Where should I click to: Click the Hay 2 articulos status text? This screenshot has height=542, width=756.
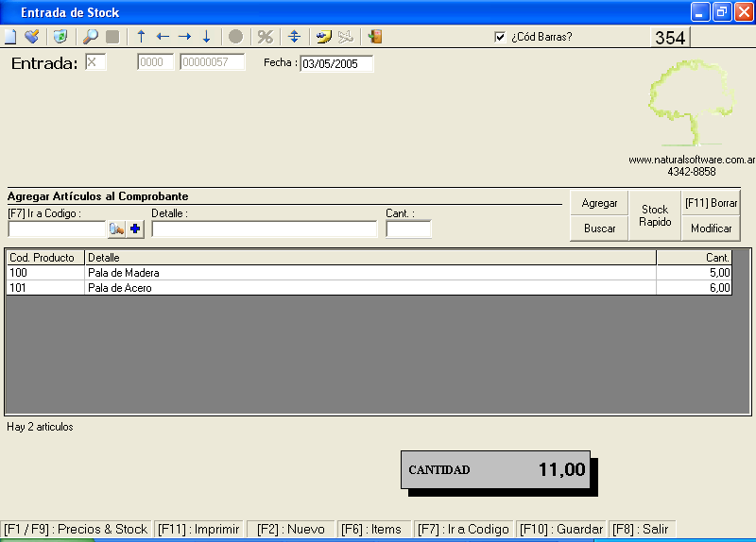point(40,427)
